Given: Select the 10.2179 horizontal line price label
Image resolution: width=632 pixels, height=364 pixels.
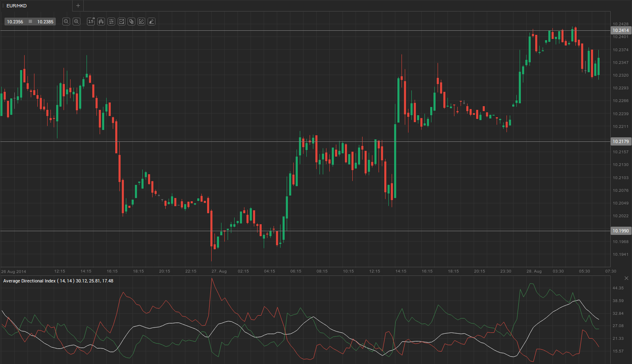Looking at the screenshot, I should (621, 141).
